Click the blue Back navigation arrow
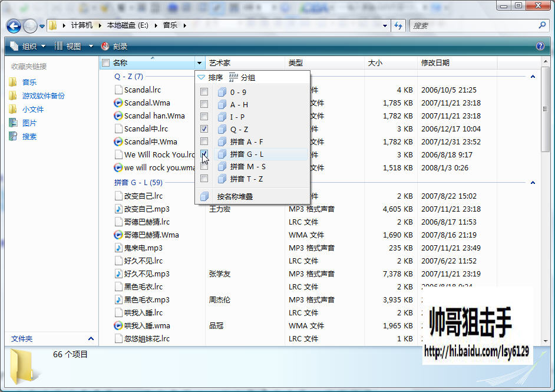The width and height of the screenshot is (555, 392). coord(14,26)
